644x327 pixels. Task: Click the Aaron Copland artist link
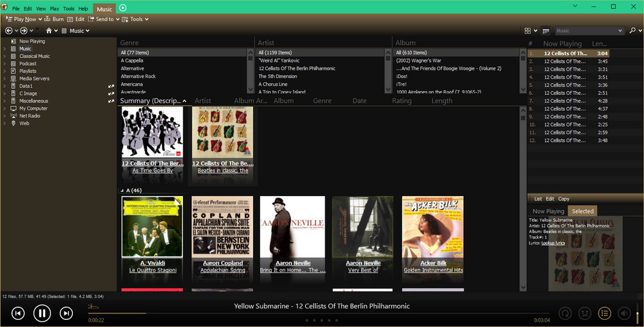click(x=223, y=263)
